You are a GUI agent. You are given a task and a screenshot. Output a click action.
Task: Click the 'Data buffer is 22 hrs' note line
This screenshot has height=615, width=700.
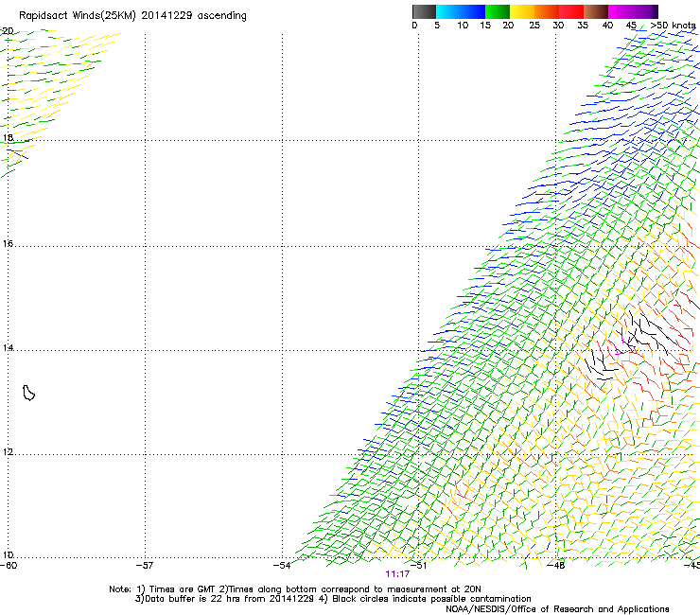(333, 599)
